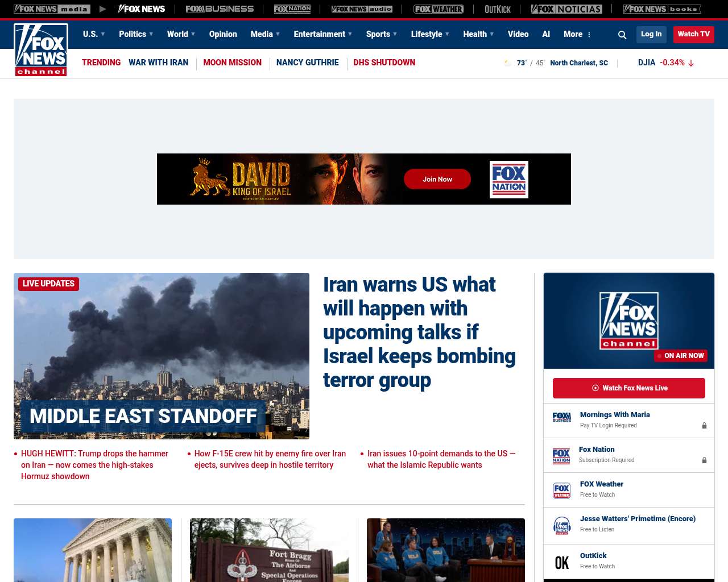Open OutKick stream link
728x582 pixels.
pos(593,556)
